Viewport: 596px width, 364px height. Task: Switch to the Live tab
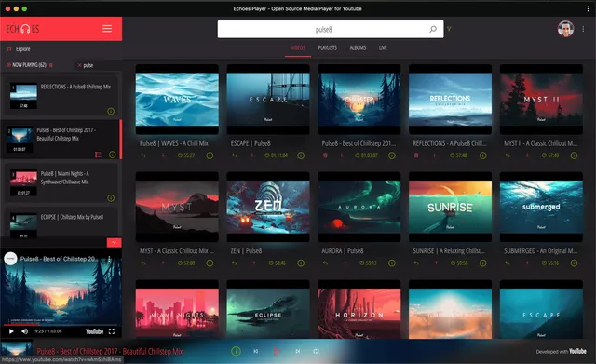point(383,47)
